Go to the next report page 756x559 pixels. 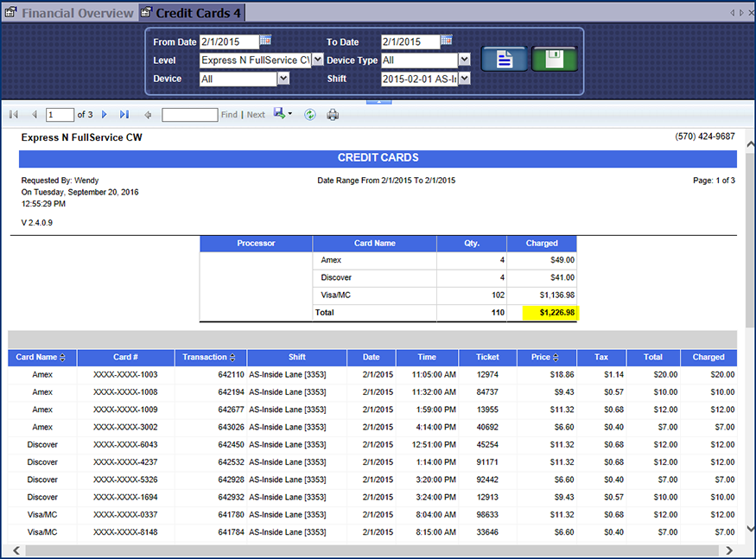(105, 114)
